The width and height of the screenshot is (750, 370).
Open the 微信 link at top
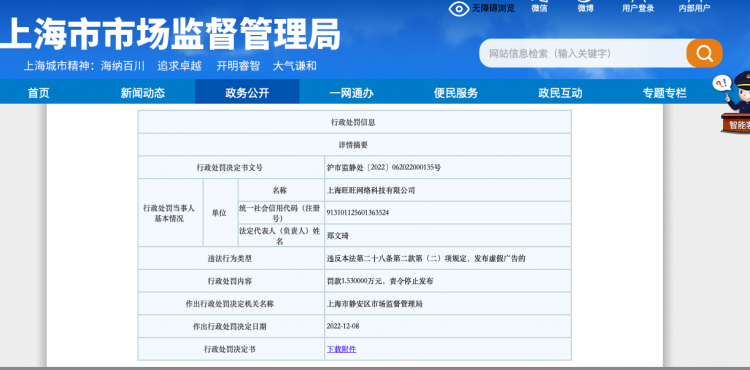pos(539,7)
